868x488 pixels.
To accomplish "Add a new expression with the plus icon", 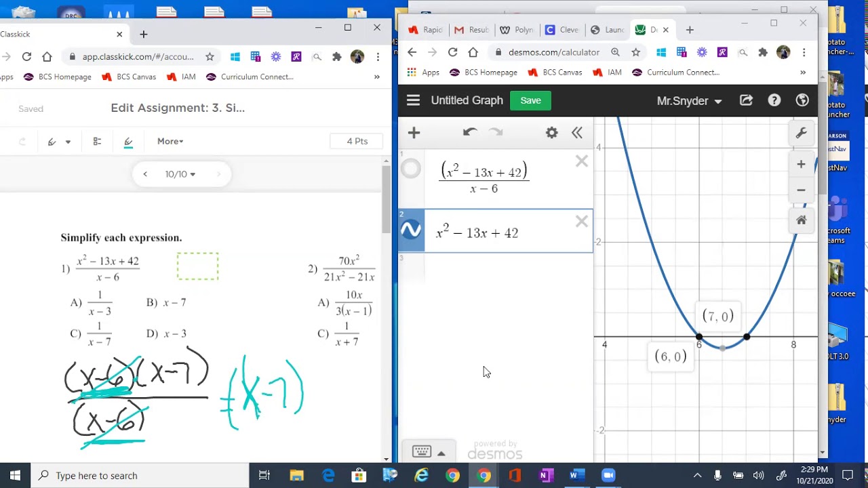I will click(414, 133).
